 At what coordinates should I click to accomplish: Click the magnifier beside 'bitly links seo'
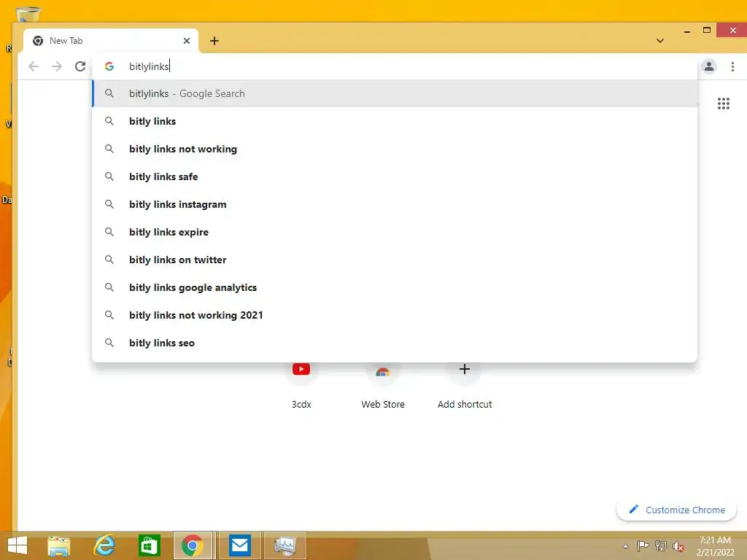109,343
